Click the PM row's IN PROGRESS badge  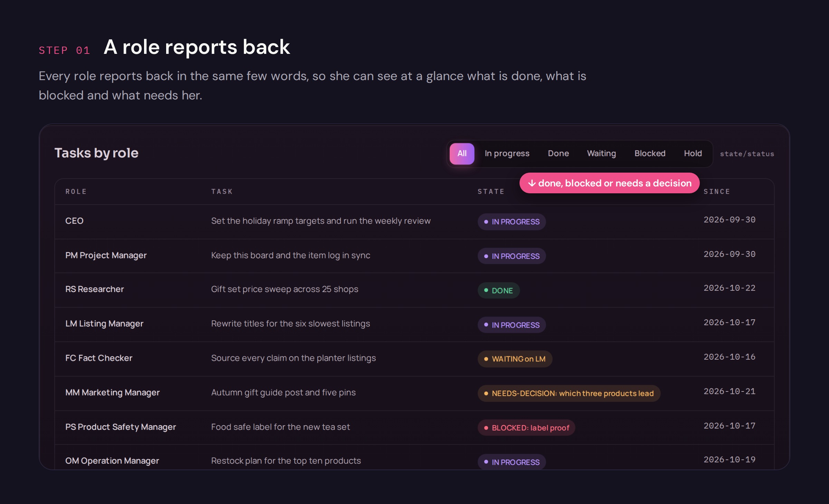click(512, 256)
